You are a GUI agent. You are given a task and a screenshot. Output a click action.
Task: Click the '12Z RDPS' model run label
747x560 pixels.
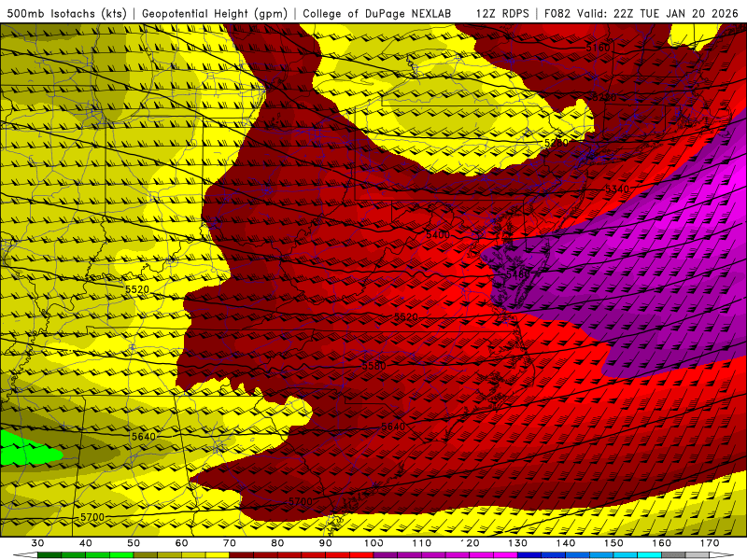pyautogui.click(x=502, y=13)
